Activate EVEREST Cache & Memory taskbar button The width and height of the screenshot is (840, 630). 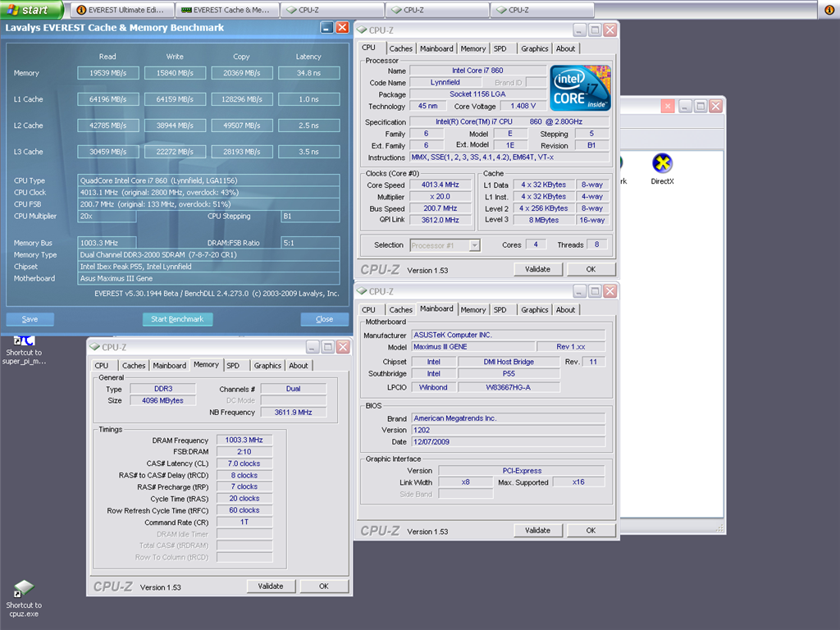[226, 10]
